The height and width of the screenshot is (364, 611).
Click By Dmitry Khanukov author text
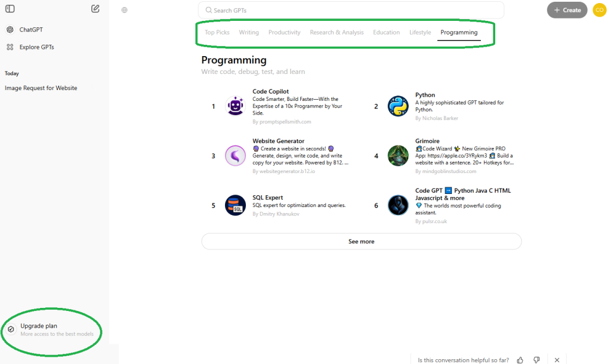276,214
